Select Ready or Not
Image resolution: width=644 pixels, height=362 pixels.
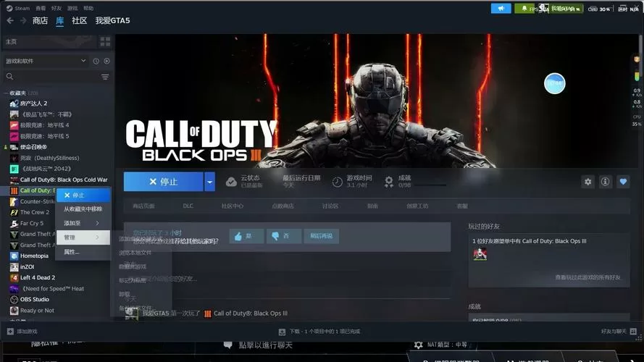(37, 311)
